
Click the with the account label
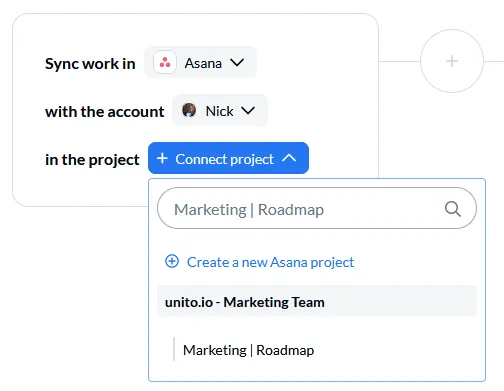105,112
